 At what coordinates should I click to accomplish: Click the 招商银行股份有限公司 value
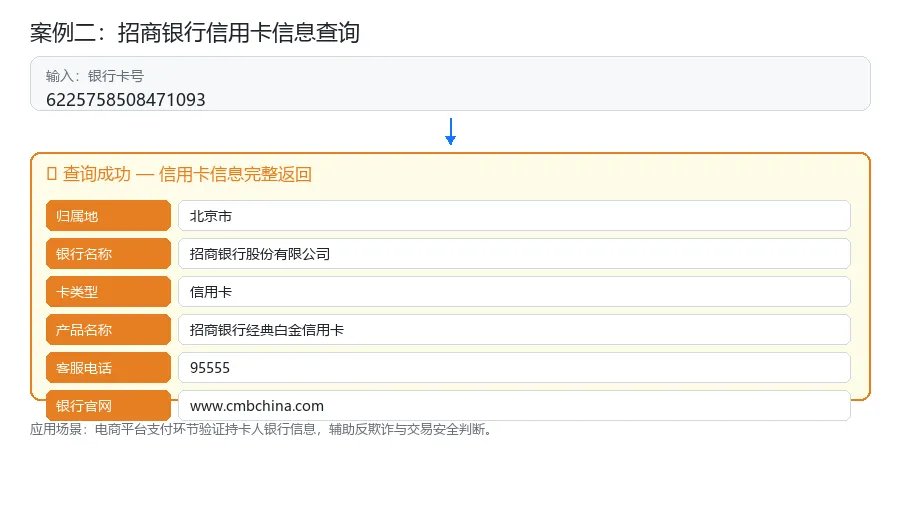pyautogui.click(x=514, y=254)
